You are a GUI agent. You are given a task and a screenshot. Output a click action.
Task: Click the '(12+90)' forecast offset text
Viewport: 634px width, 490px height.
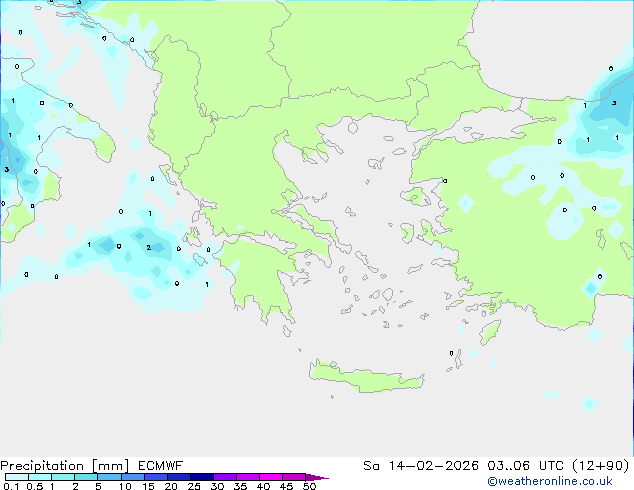pos(601,466)
